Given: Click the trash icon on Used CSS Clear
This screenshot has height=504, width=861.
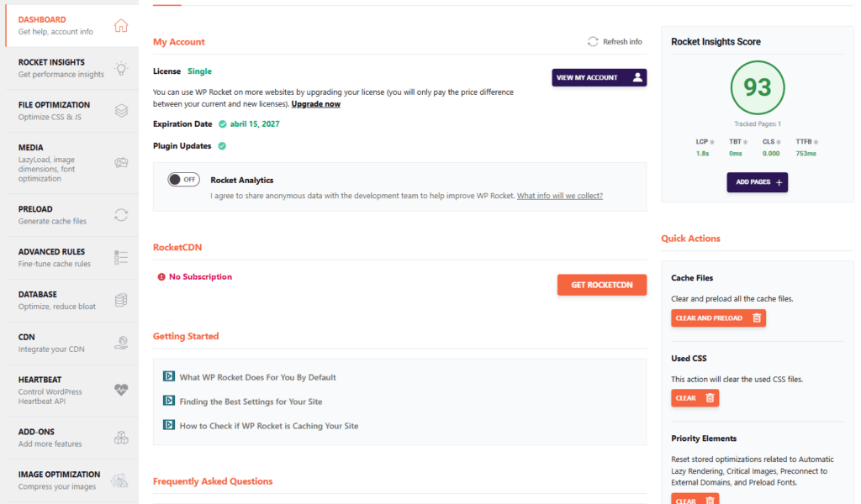Looking at the screenshot, I should [710, 398].
